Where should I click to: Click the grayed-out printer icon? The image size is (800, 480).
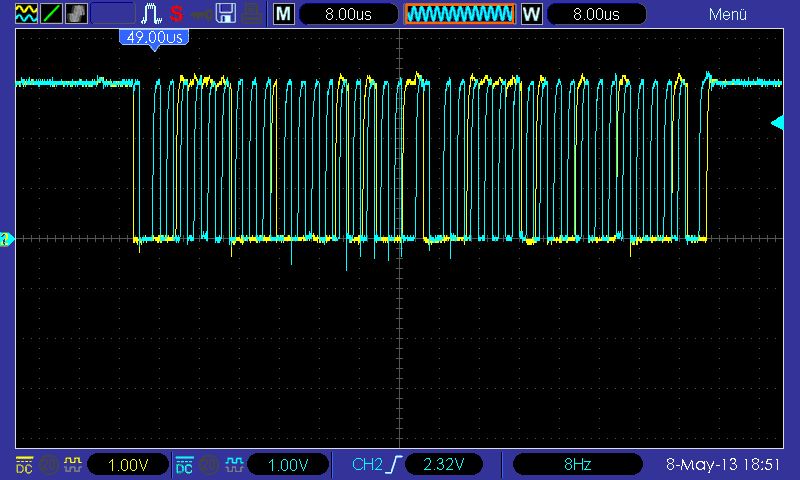pos(252,14)
